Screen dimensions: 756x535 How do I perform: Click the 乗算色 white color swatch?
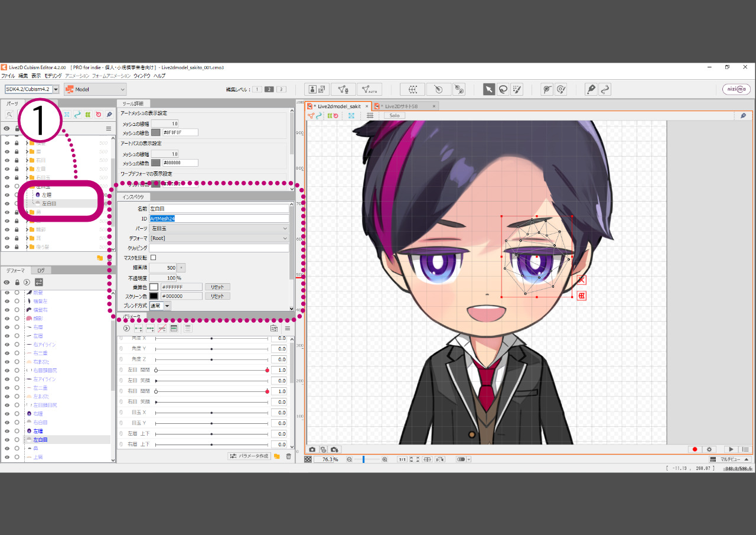pos(154,287)
